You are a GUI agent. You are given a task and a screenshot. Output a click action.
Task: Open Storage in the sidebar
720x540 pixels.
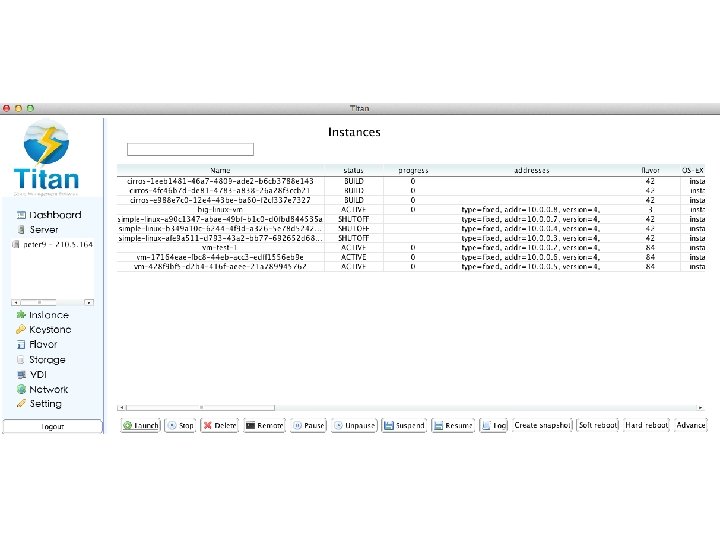(x=47, y=360)
